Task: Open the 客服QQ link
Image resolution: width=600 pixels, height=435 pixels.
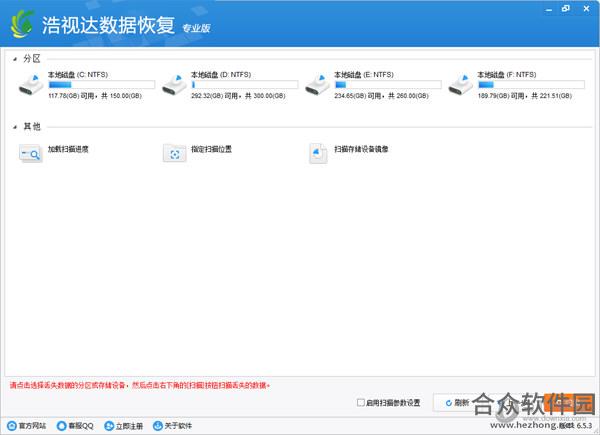Action: pos(81,426)
